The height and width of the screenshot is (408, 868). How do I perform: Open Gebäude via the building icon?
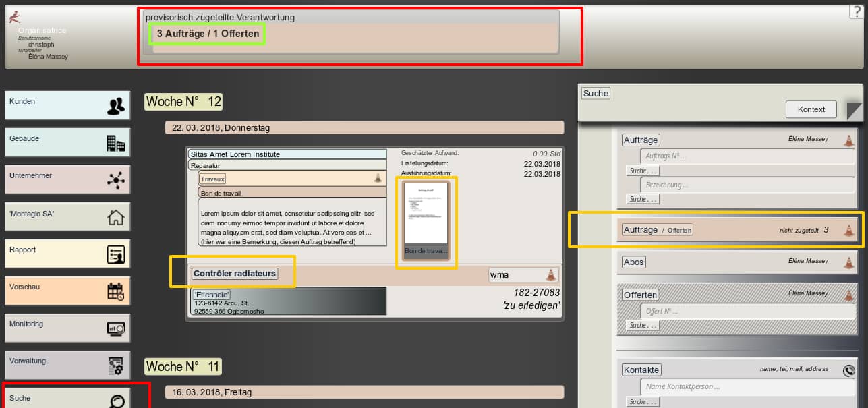click(116, 143)
